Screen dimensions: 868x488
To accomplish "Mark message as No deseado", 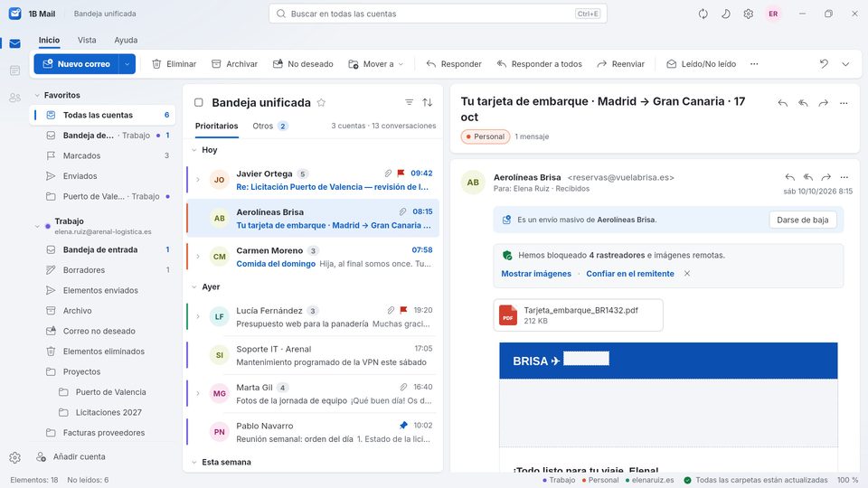I will 303,64.
